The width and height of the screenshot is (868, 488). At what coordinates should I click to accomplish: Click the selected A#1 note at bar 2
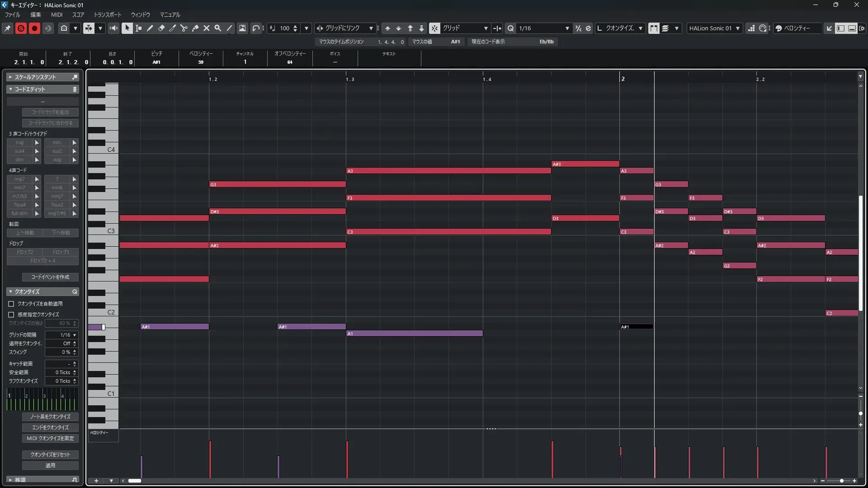637,327
